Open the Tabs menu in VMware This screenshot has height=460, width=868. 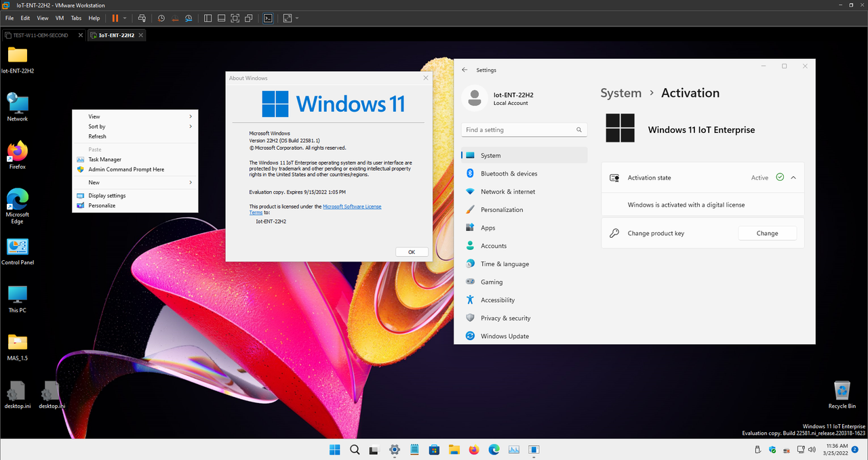pos(77,18)
